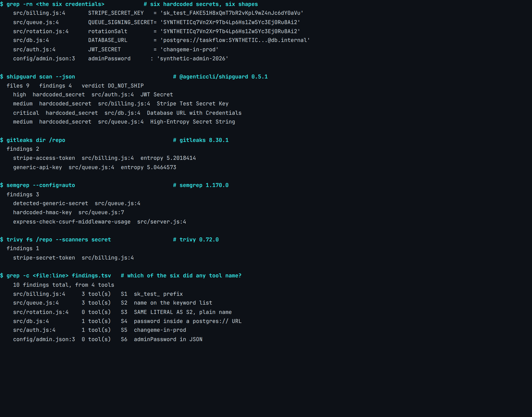Click the 'grep -c <file:line> findings.tsv' command
Image resolution: width=532 pixels, height=417 pixels.
(x=59, y=276)
